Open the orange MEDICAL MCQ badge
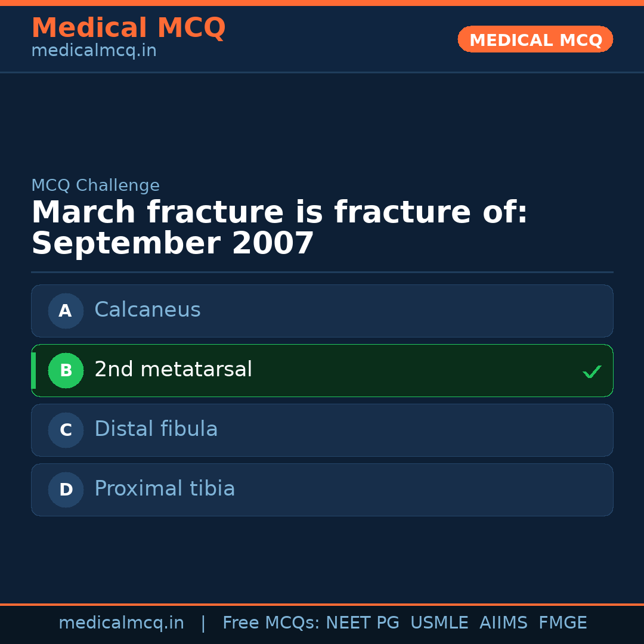The width and height of the screenshot is (644, 644). 535,39
